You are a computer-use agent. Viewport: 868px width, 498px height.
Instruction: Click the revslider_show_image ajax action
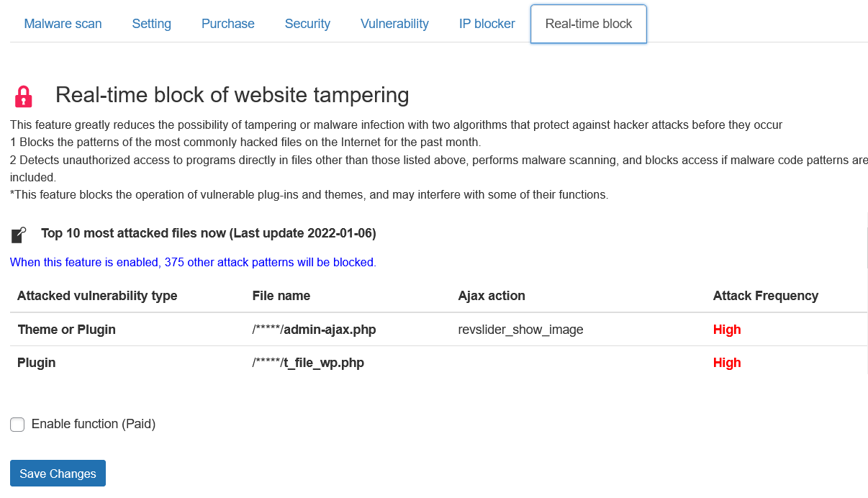[x=520, y=330]
